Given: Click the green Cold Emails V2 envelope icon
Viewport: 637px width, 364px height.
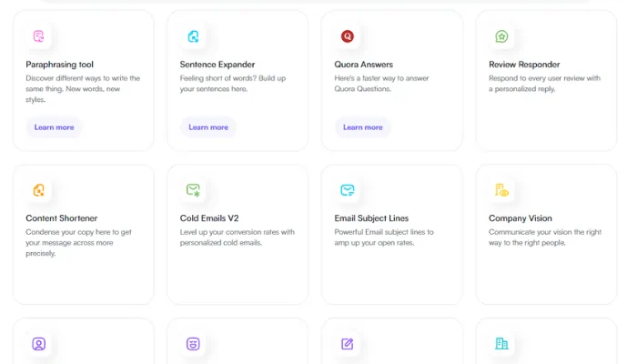Looking at the screenshot, I should pyautogui.click(x=193, y=189).
